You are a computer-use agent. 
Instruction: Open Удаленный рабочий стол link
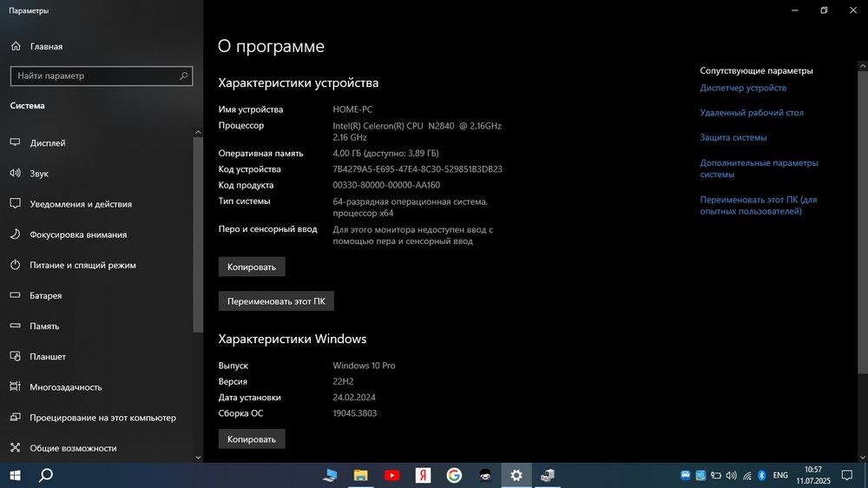click(x=751, y=112)
